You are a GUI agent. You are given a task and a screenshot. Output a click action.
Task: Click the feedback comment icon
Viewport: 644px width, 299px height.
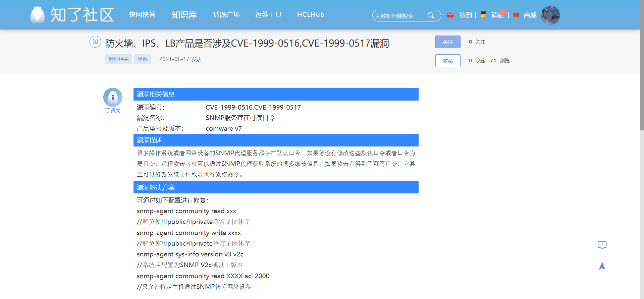pos(602,245)
